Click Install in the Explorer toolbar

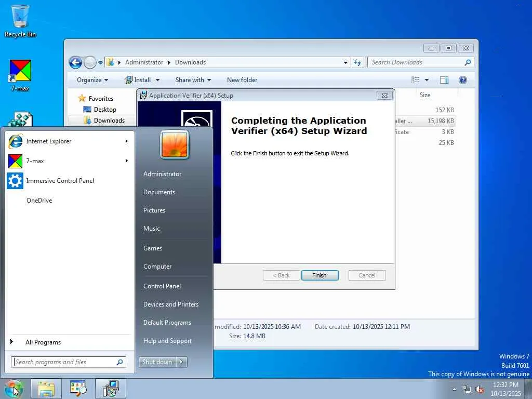tap(138, 80)
